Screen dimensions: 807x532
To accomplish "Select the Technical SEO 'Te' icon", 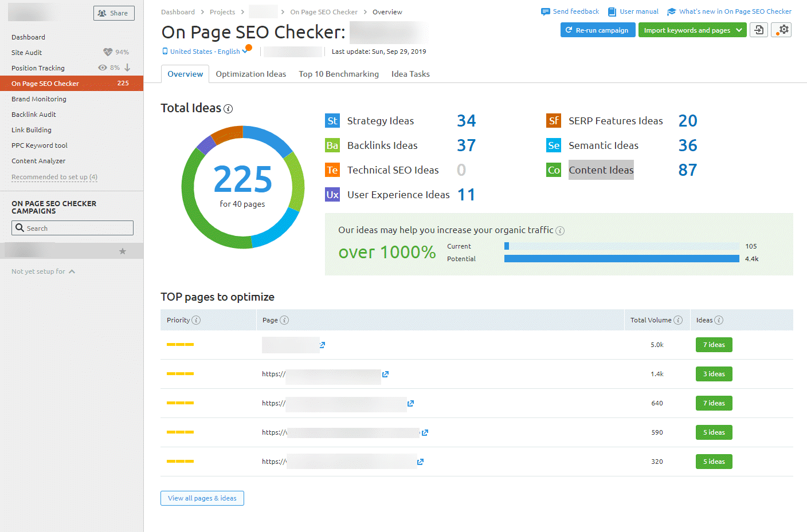I will coord(332,170).
